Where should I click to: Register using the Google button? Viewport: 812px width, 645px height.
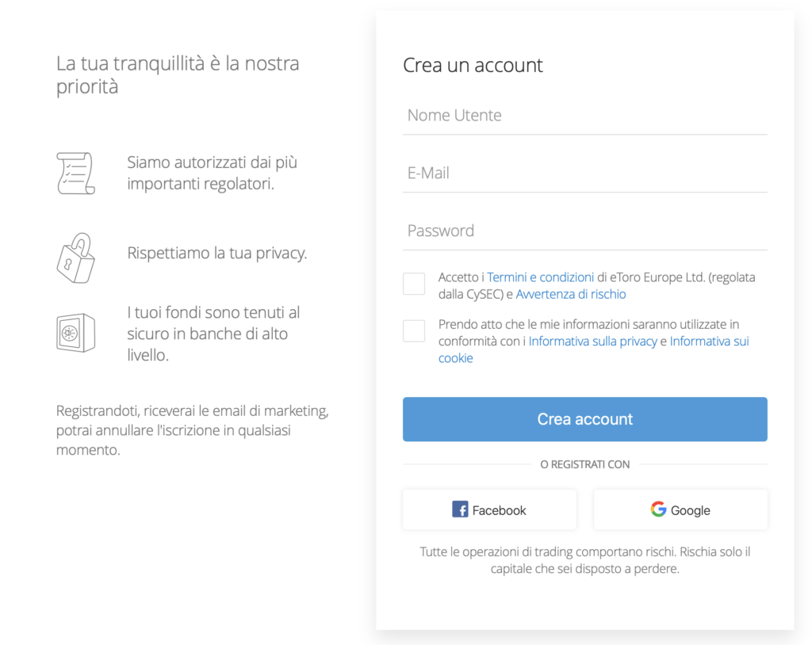[680, 510]
